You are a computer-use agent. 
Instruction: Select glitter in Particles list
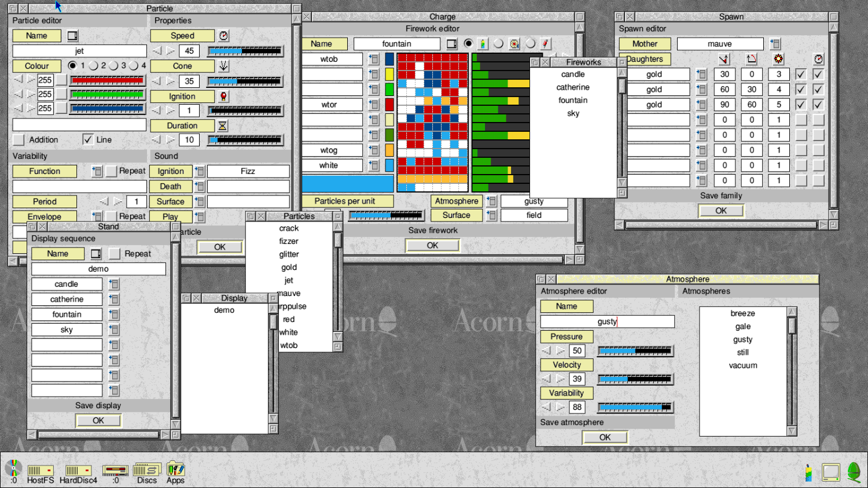click(289, 254)
